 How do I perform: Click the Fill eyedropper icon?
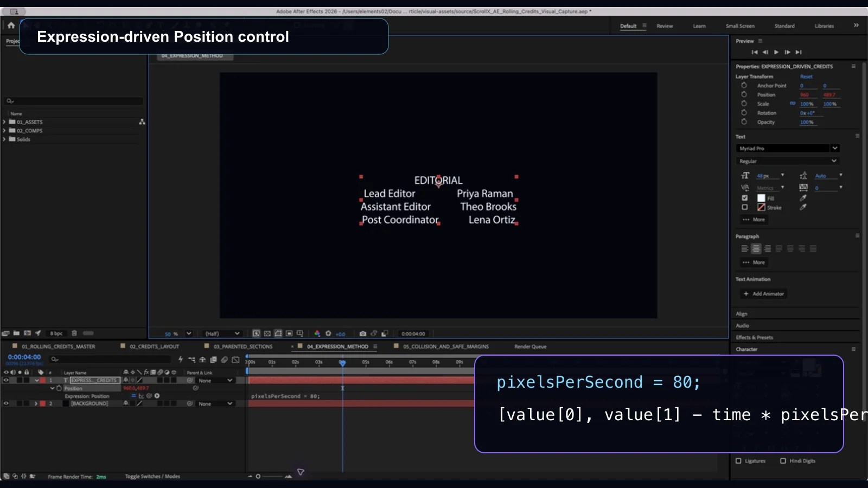(803, 198)
